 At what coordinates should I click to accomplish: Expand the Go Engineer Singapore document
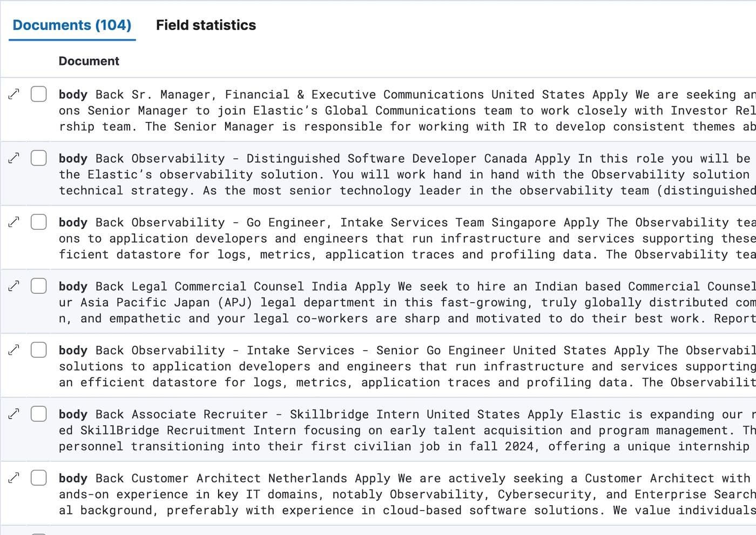click(x=13, y=221)
